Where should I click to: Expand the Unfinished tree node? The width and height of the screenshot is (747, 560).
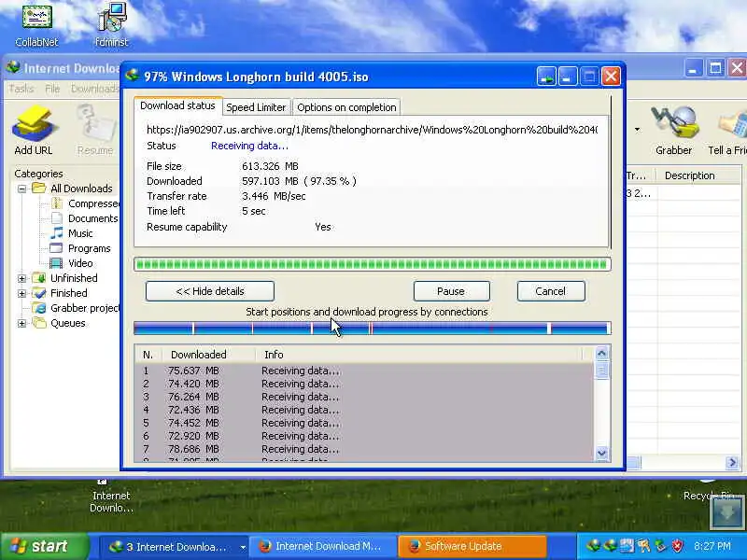tap(21, 278)
